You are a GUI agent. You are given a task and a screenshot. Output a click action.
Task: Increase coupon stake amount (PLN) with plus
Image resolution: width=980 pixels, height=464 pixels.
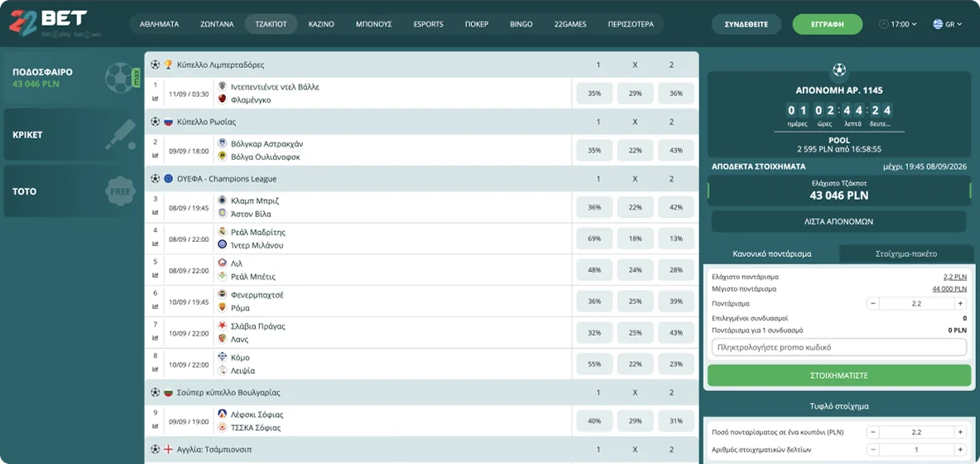(x=961, y=433)
